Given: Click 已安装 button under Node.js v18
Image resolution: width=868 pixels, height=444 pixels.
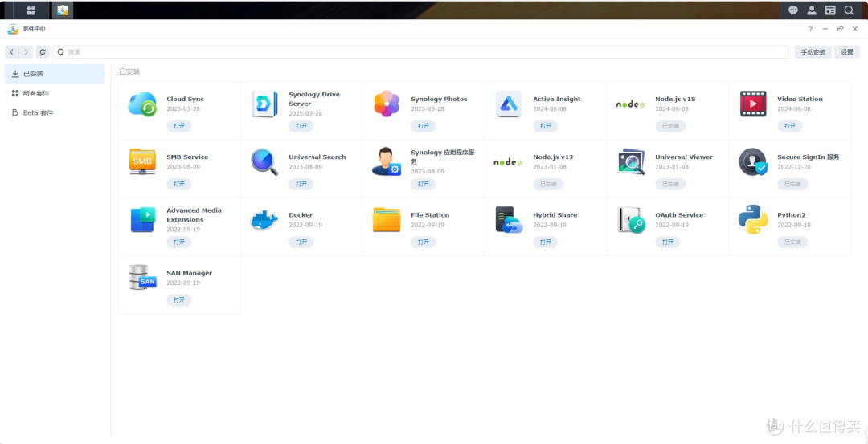Looking at the screenshot, I should coord(670,126).
